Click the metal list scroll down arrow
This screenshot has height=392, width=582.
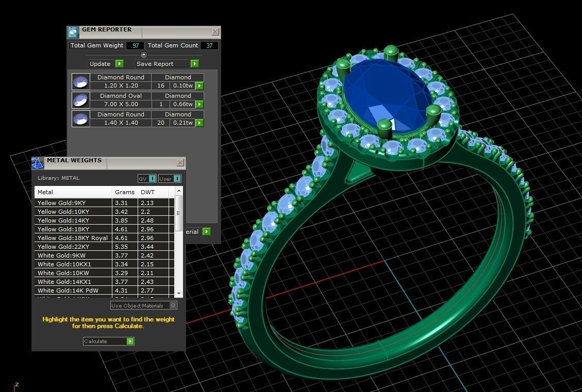[x=179, y=293]
